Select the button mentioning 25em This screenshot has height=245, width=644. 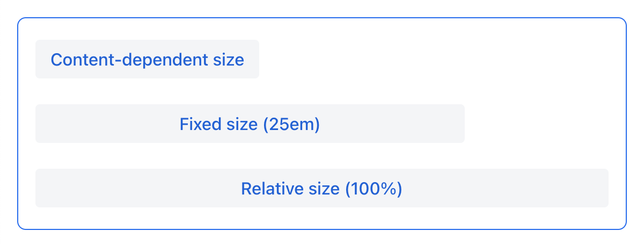click(x=250, y=124)
